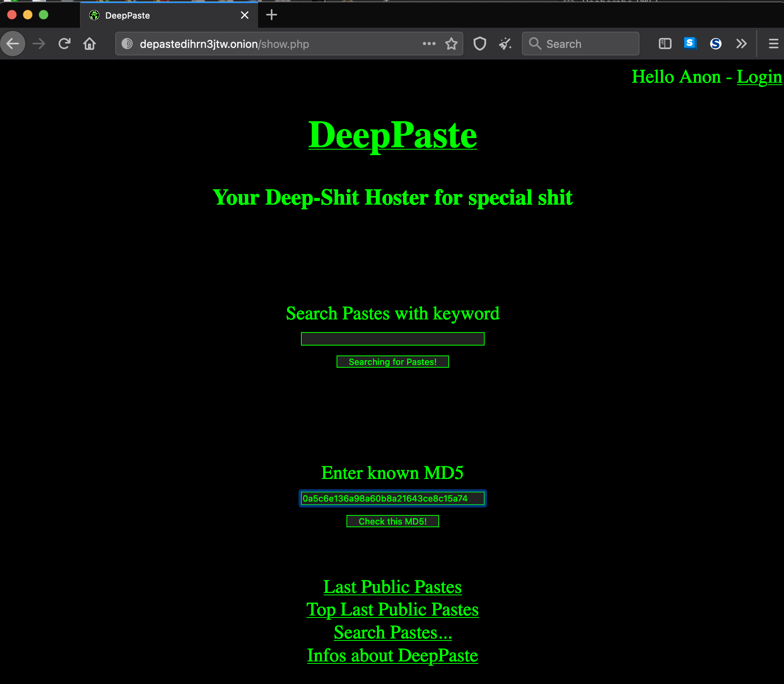Click the Searching for Pastes! button
Screen dimensions: 784x684
[x=393, y=362]
